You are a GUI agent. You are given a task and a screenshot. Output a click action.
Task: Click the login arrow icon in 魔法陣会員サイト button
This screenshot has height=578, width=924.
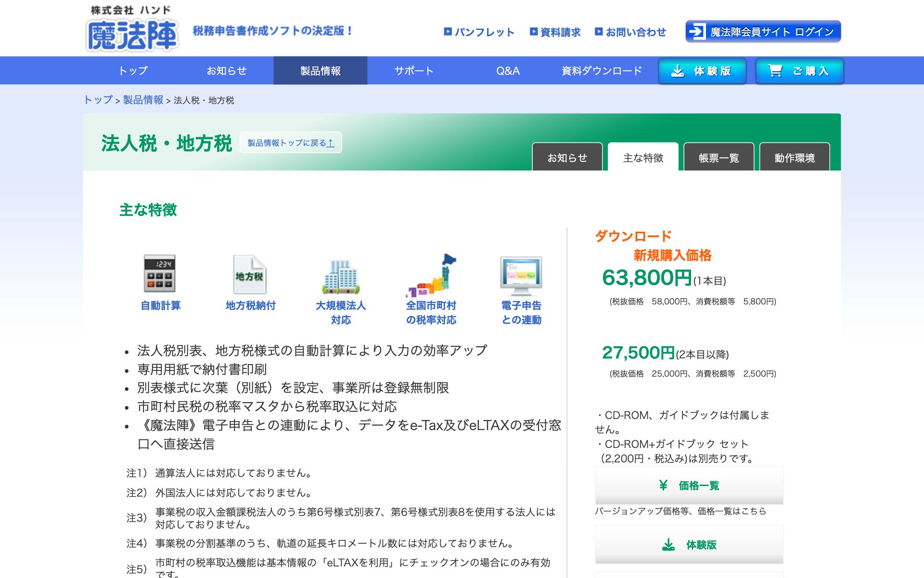click(696, 32)
